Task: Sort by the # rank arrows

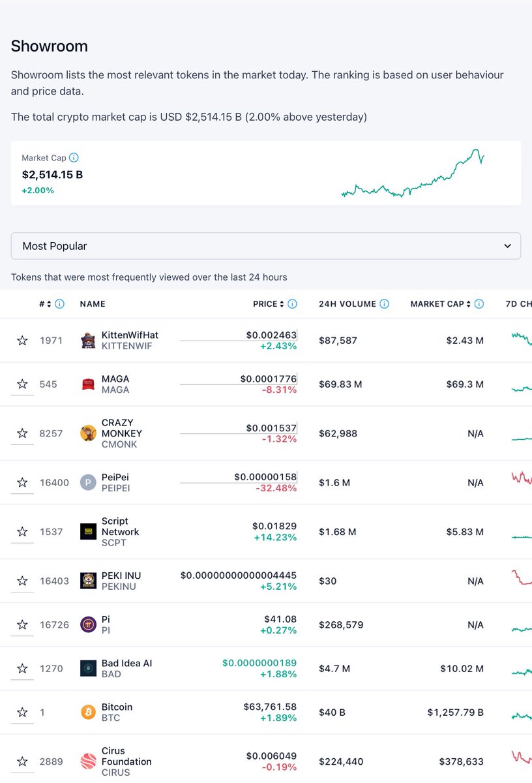Action: click(49, 304)
